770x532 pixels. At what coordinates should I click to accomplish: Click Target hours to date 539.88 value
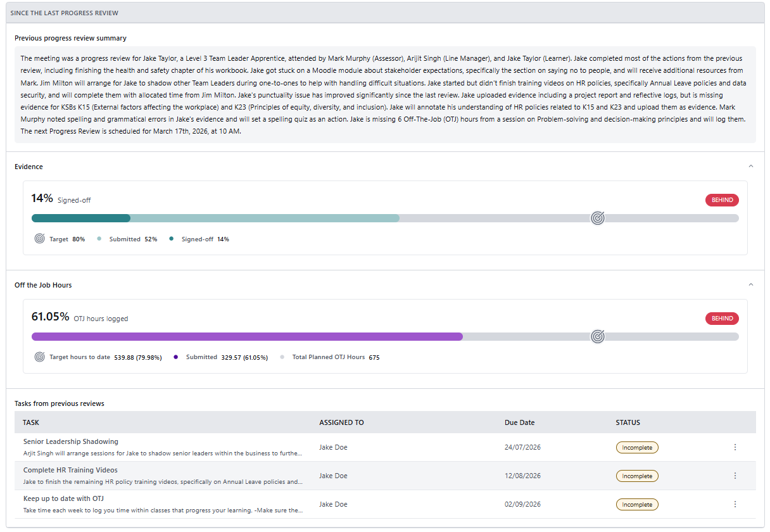pyautogui.click(x=138, y=357)
